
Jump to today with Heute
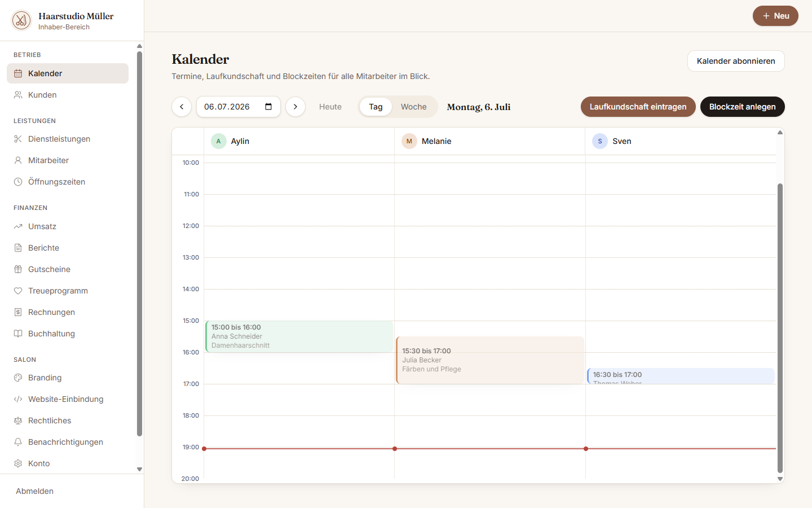click(x=330, y=107)
